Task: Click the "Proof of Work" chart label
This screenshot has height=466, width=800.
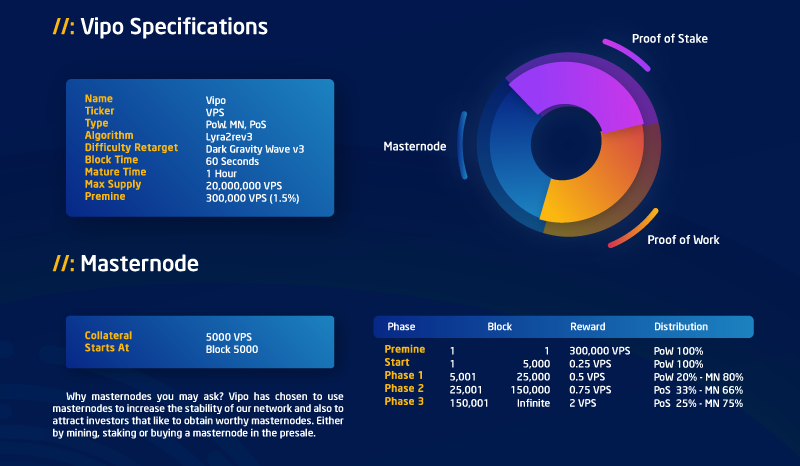Action: [683, 240]
